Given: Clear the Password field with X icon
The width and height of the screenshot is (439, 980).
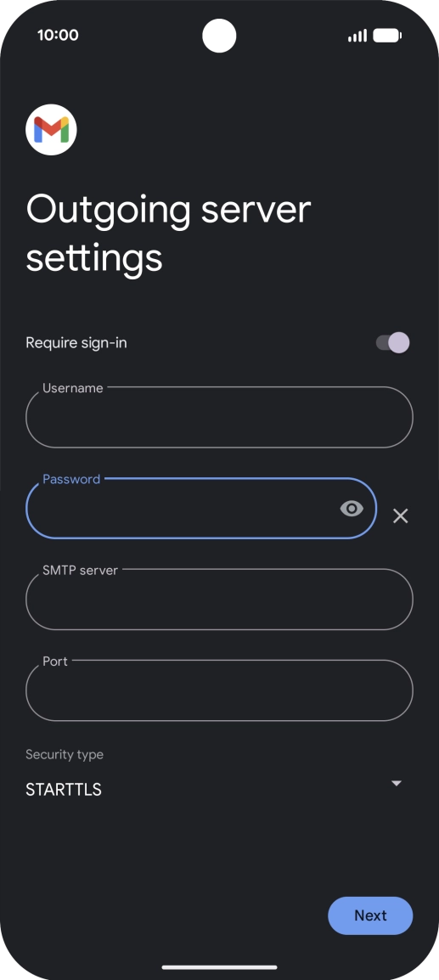Looking at the screenshot, I should pyautogui.click(x=400, y=515).
